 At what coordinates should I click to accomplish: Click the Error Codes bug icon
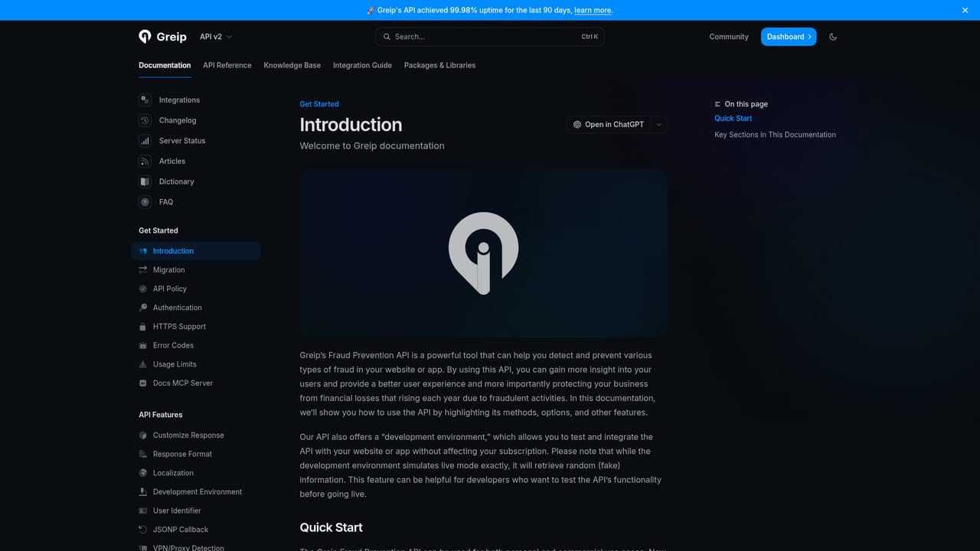pos(143,345)
